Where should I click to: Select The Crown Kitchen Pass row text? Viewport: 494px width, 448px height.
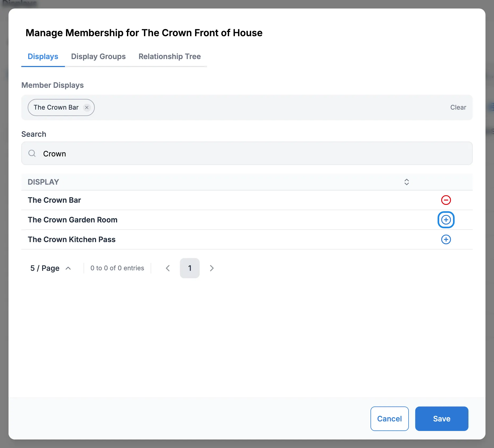pos(72,239)
